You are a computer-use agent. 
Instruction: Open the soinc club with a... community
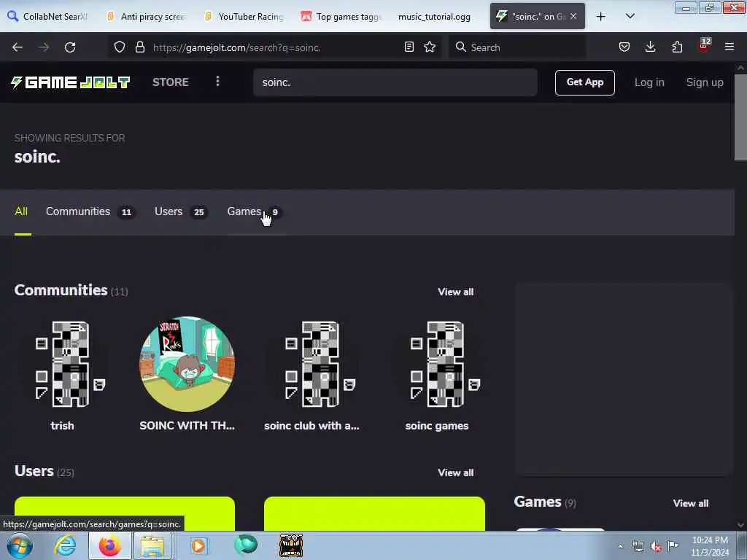click(x=312, y=365)
